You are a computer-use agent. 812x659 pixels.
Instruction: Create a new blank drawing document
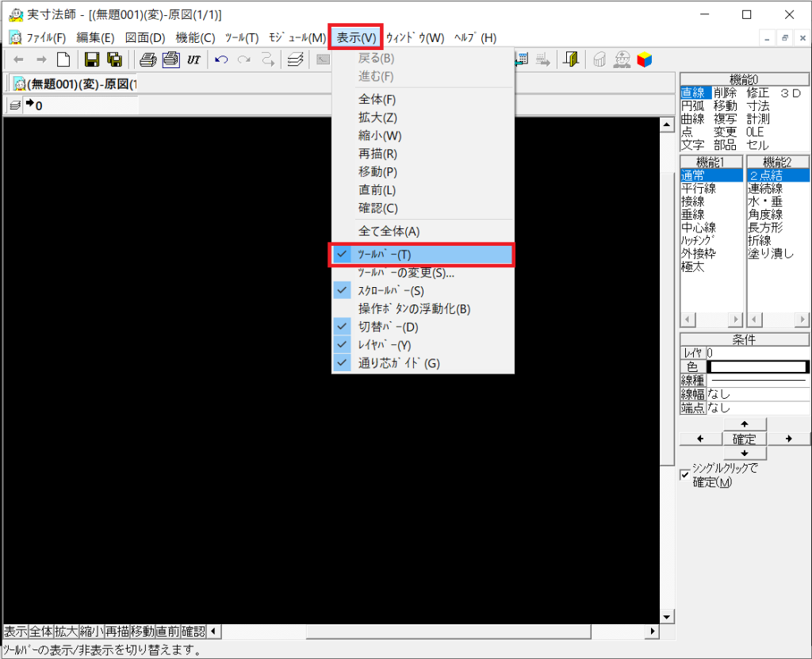[63, 60]
